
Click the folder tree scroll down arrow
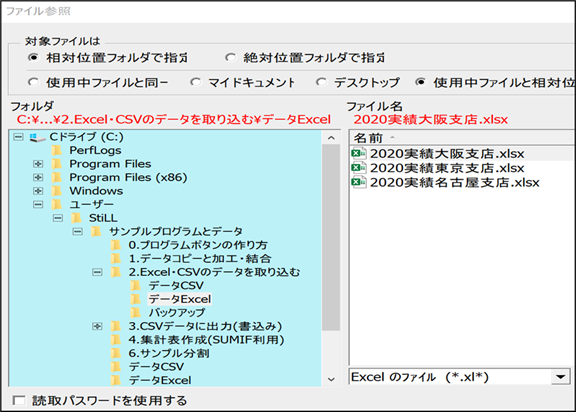pos(331,379)
